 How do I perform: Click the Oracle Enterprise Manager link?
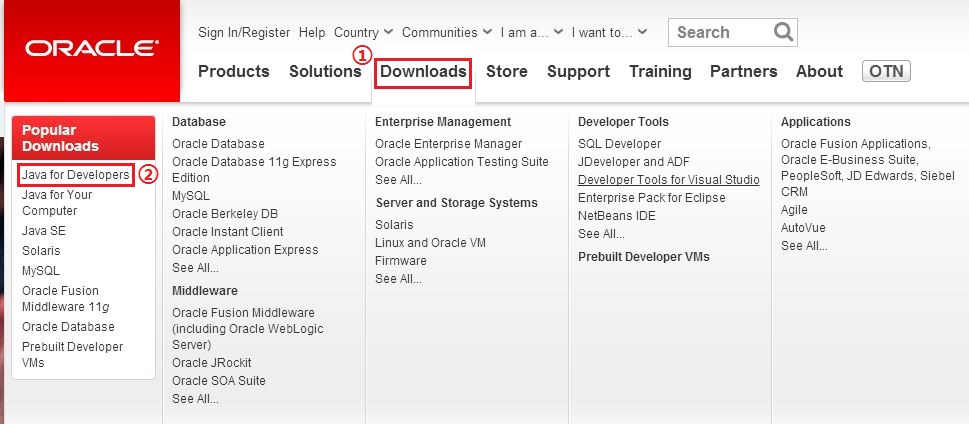click(x=448, y=144)
